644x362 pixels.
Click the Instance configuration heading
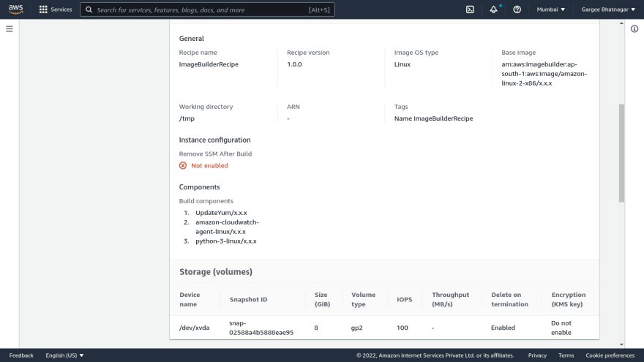(215, 140)
